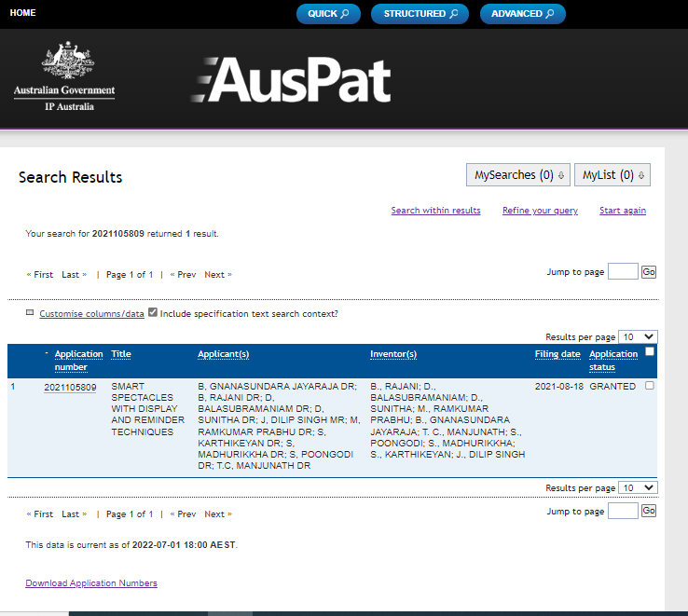
Task: Open the Structured search
Action: pyautogui.click(x=420, y=14)
